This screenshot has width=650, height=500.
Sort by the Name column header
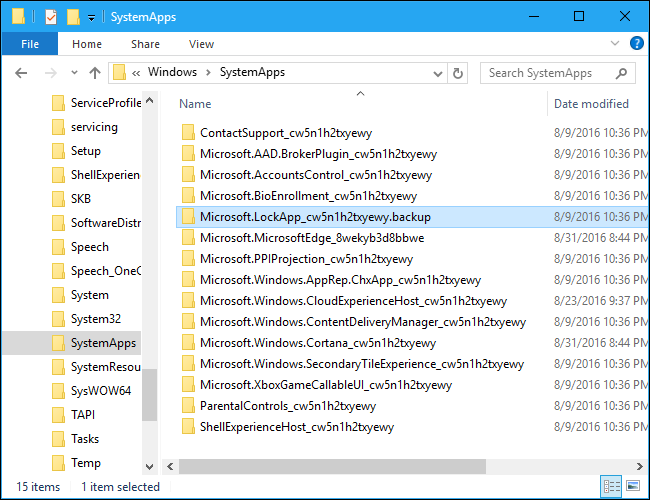point(195,104)
